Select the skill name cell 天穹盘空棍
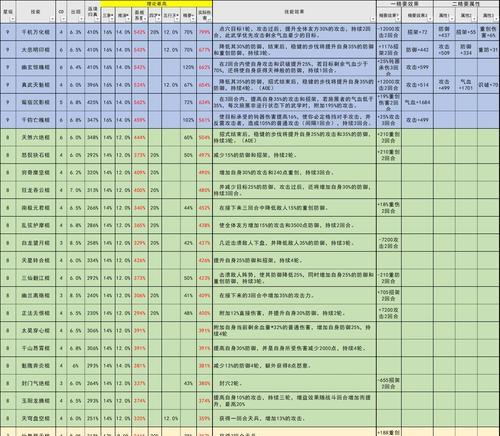The image size is (500, 436). 35,418
